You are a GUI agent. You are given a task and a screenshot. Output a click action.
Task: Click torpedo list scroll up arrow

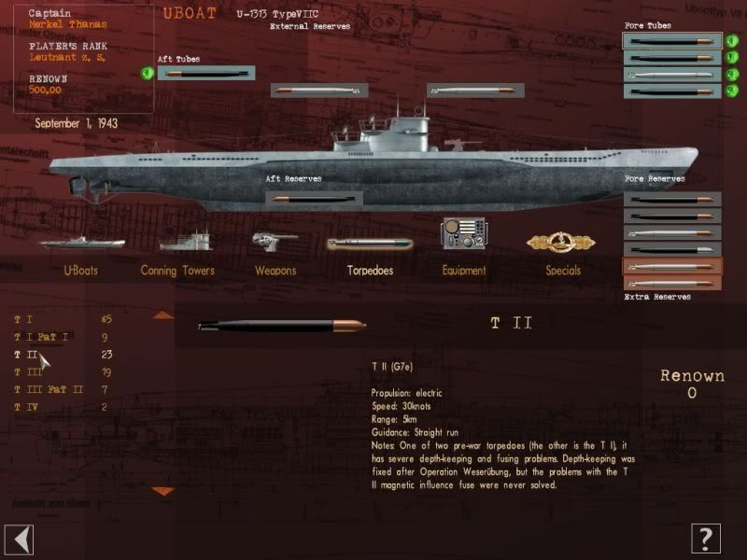pos(163,315)
